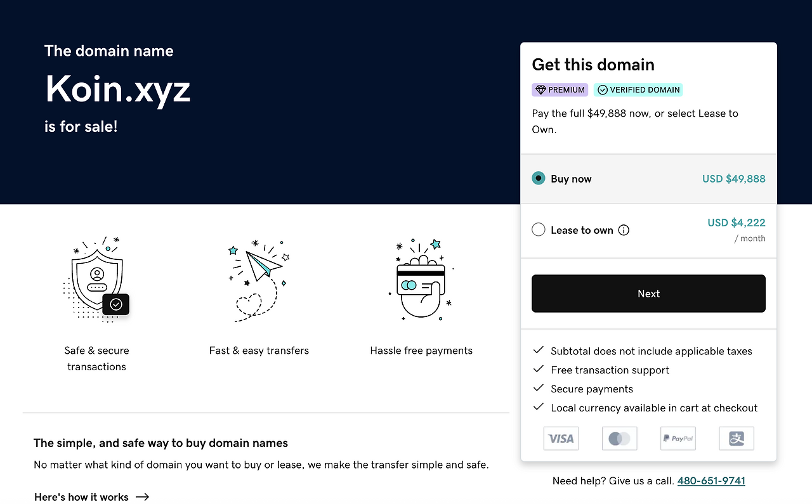Viewport: 812px width, 504px height.
Task: Click the Verified Domain badge
Action: tap(638, 90)
